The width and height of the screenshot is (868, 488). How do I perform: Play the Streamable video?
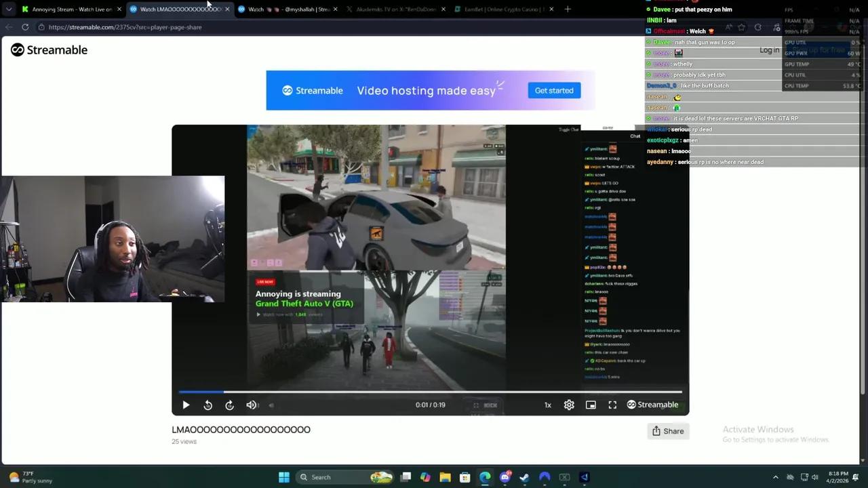186,405
